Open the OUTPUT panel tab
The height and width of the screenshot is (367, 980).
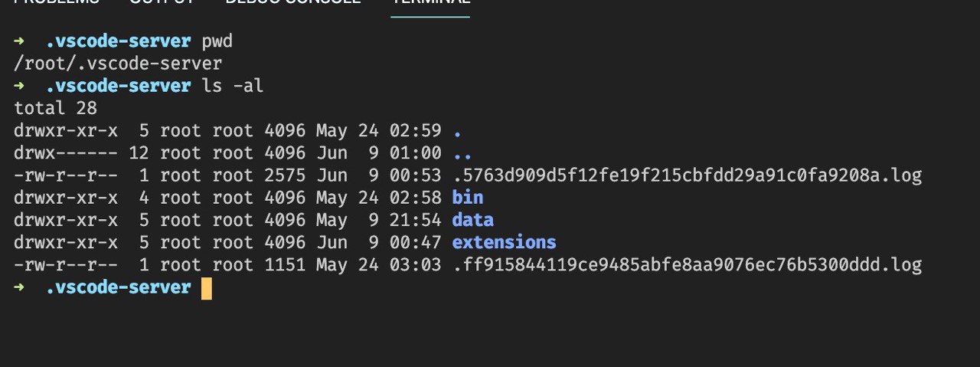coord(161,2)
